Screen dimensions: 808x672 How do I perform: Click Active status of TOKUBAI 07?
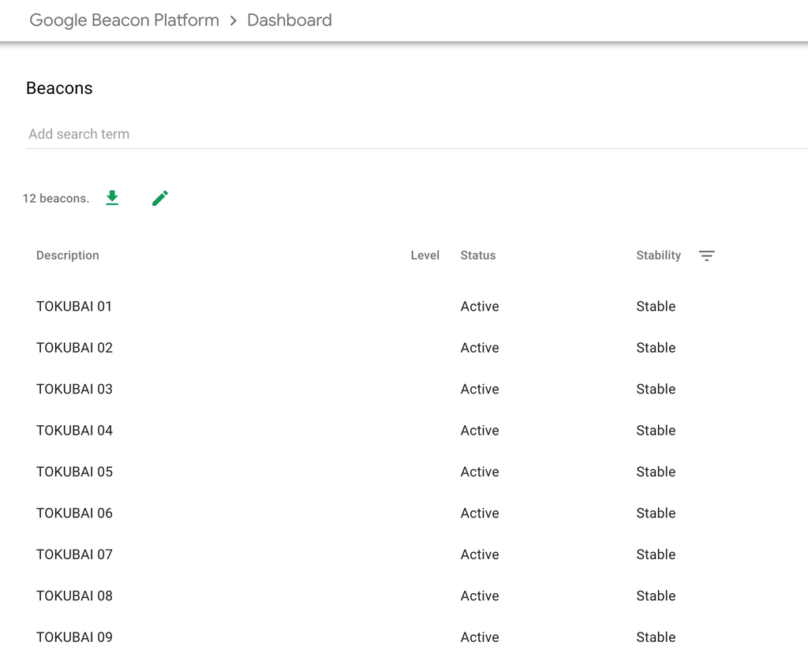click(480, 554)
